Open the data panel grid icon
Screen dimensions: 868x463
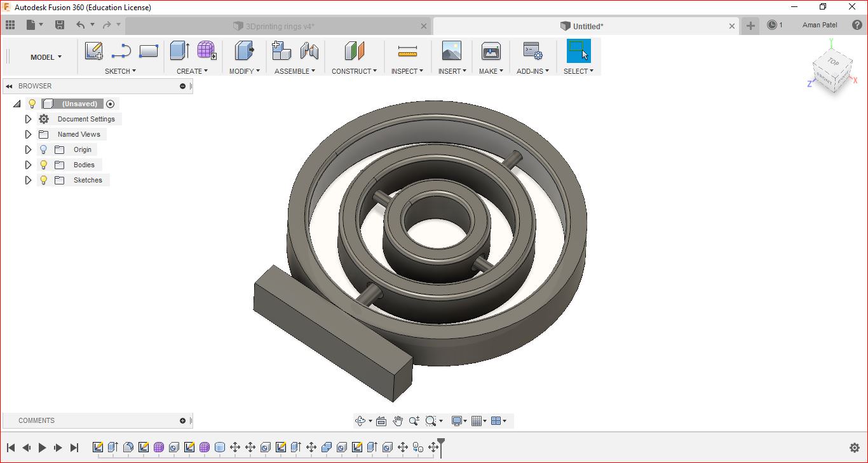pos(10,25)
